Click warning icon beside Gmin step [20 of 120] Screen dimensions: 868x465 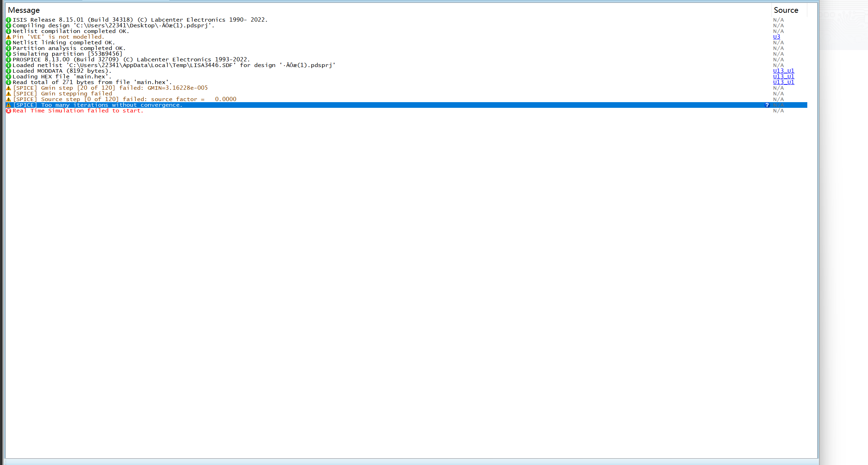click(x=9, y=88)
